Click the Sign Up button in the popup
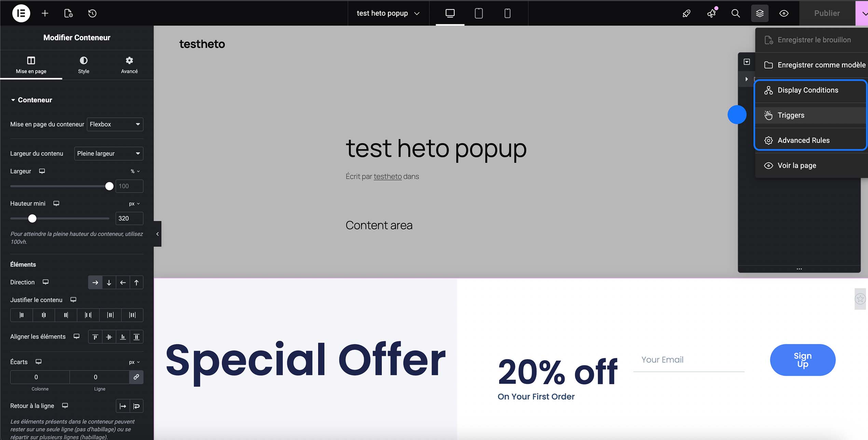Screen dimensions: 868x440 [x=802, y=360]
